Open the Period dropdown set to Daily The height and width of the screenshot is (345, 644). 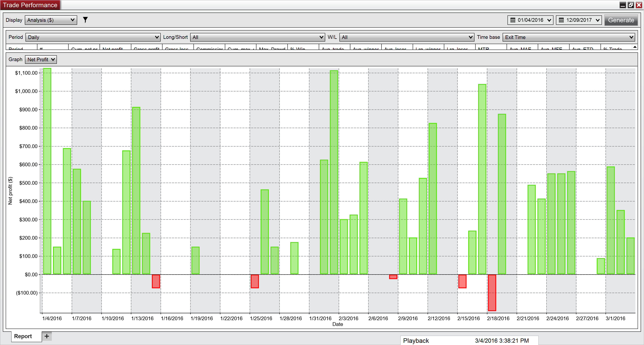[93, 37]
